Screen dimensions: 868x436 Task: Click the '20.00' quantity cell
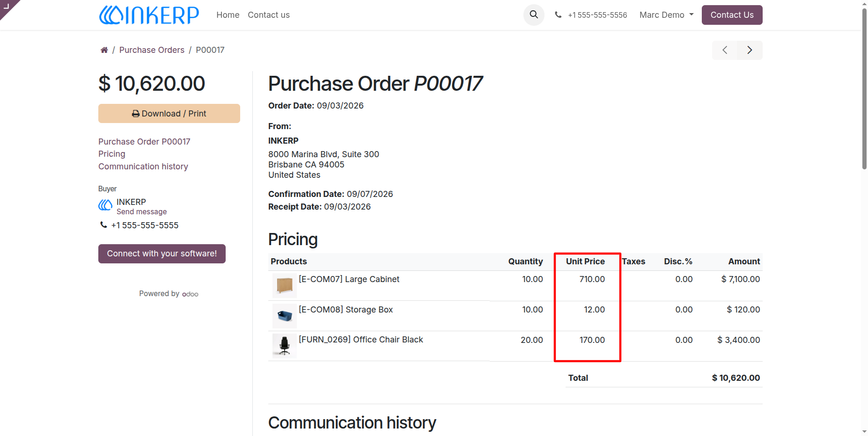[x=532, y=340]
